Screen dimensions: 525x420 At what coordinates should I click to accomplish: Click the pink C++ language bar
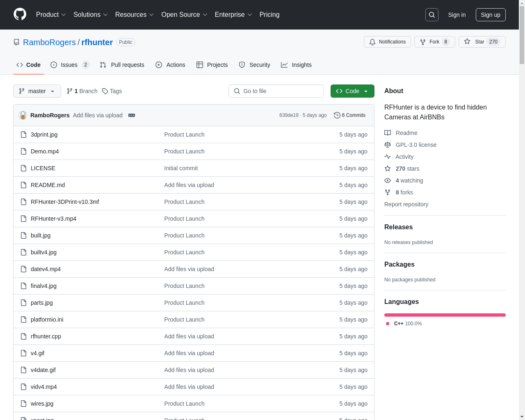pos(445,315)
